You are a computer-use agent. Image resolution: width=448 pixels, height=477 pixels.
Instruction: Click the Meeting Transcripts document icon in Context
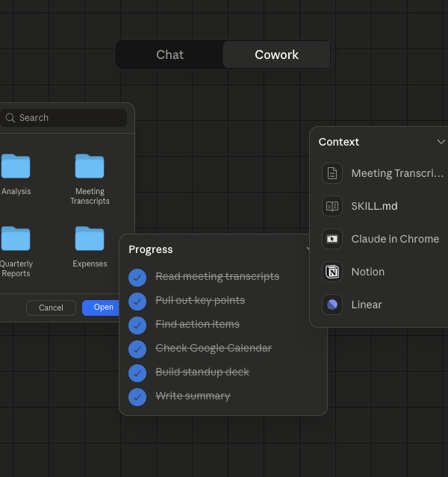click(332, 173)
